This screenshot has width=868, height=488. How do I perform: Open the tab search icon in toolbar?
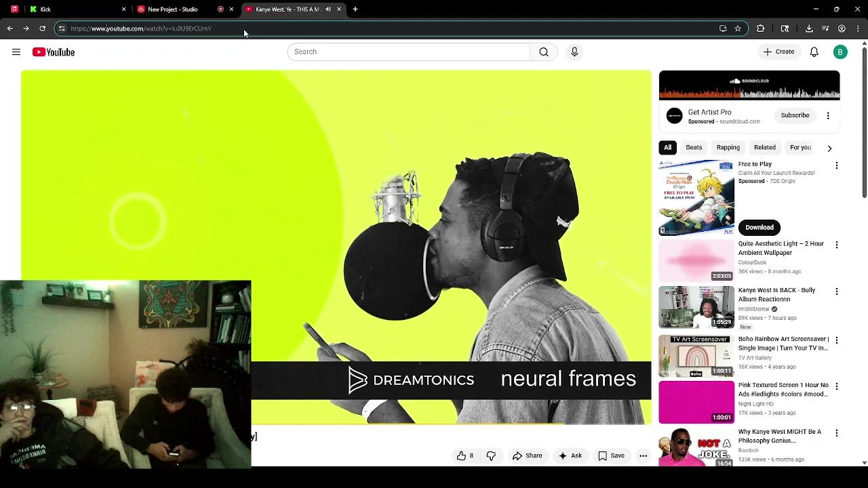[785, 28]
